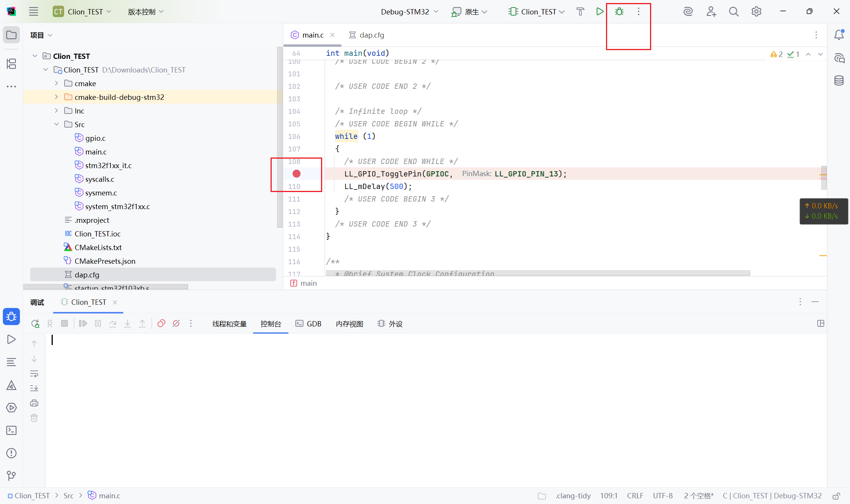Click the Rerun debug session icon
This screenshot has height=504, width=850.
pyautogui.click(x=35, y=324)
